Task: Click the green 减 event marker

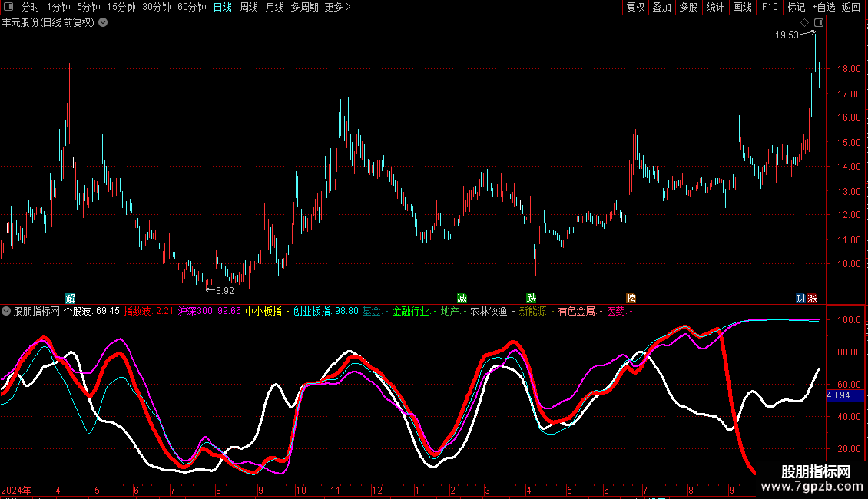Action: 462,298
